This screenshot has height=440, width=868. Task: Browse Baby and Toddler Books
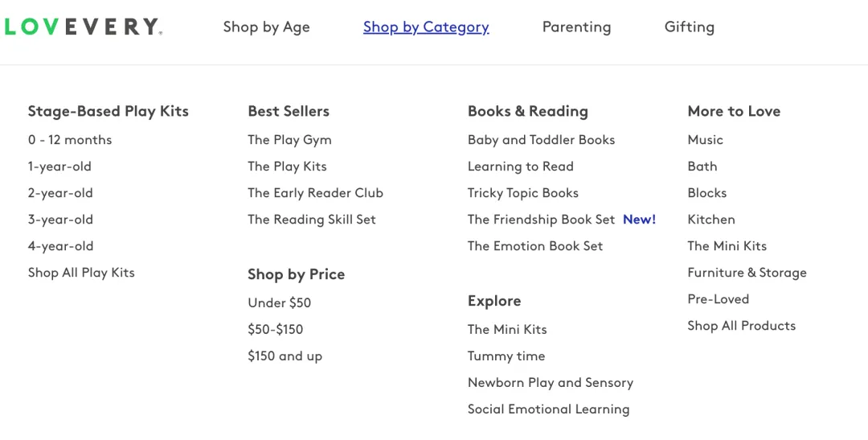(x=541, y=140)
